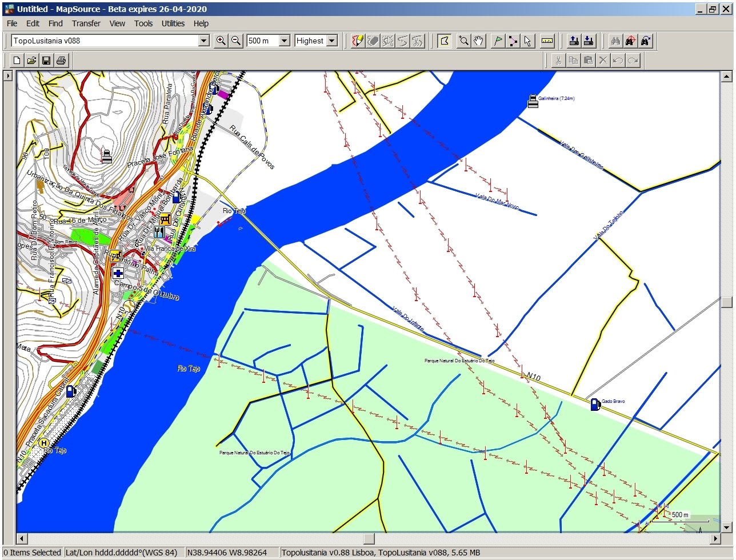
Task: Click the "0 Items Selected" status text
Action: pos(32,553)
